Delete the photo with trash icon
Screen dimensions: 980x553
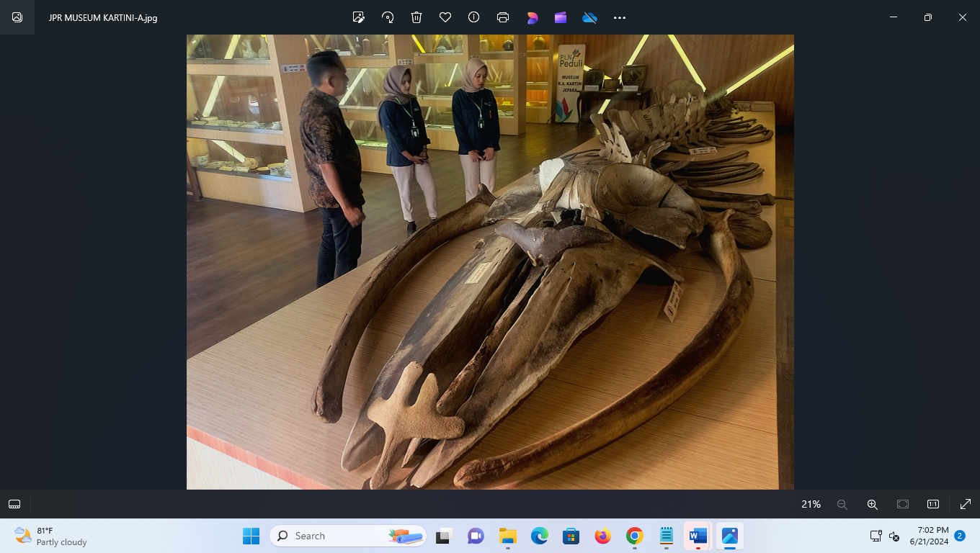pyautogui.click(x=416, y=17)
